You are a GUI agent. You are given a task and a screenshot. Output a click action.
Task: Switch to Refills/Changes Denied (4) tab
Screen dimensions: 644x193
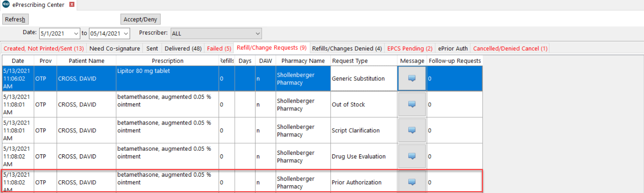(x=347, y=48)
